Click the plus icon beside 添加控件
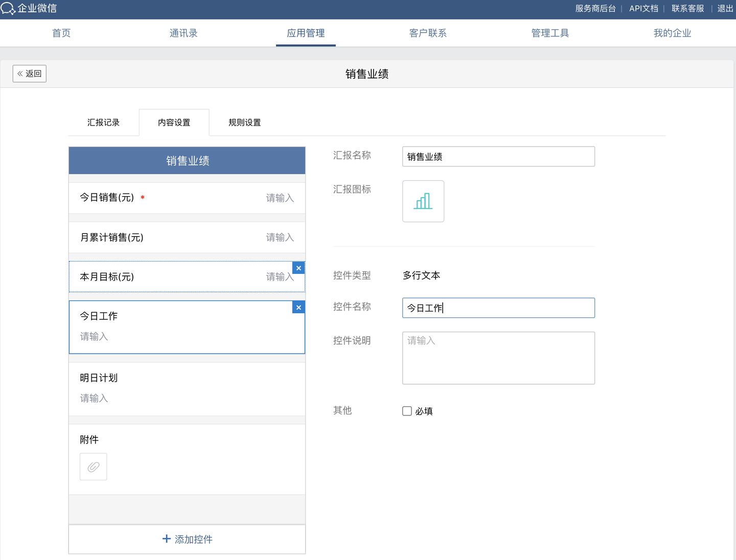 pos(166,539)
